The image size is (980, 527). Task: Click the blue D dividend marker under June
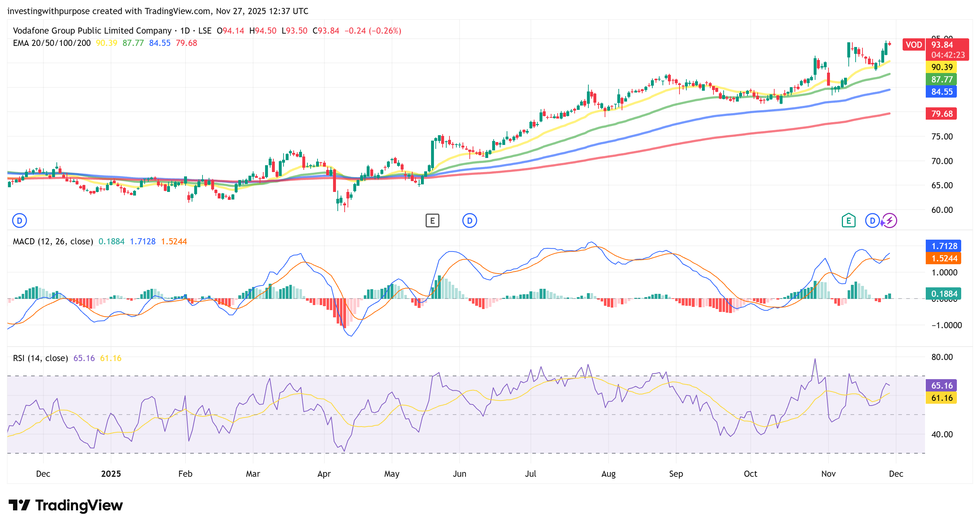(x=469, y=220)
